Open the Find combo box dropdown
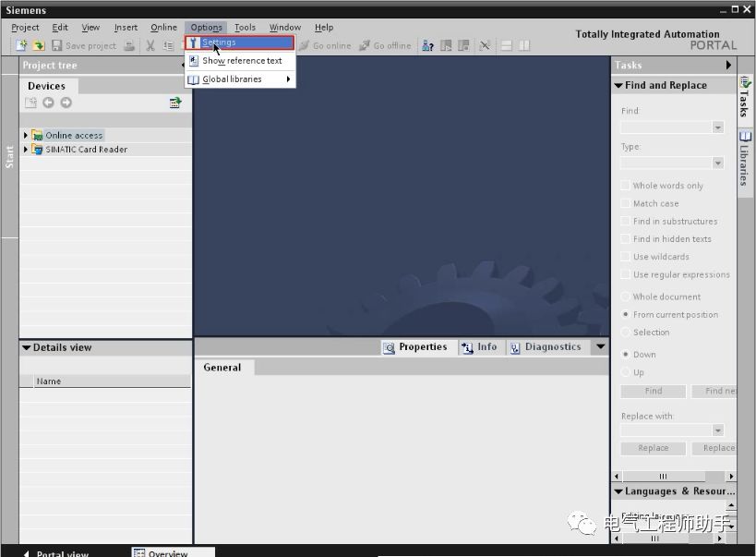Viewport: 756px width, 557px height. pyautogui.click(x=718, y=127)
